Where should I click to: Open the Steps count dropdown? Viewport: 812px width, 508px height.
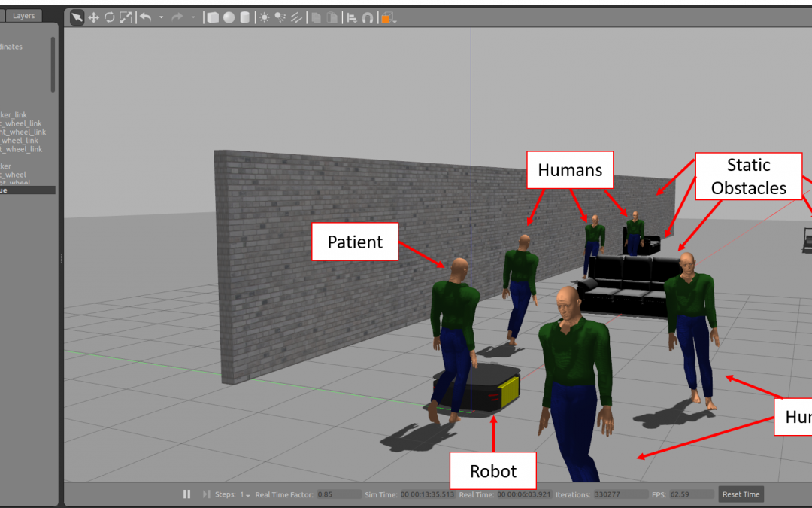coord(244,494)
